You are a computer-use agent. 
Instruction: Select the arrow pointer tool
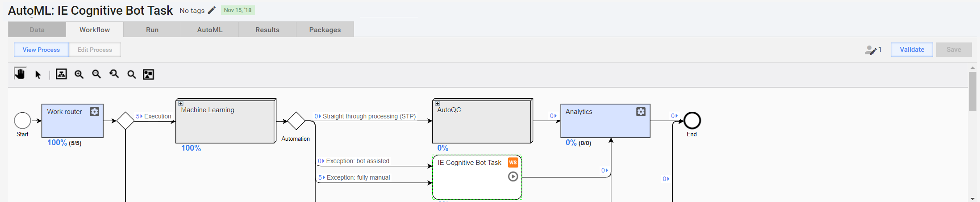[x=38, y=75]
